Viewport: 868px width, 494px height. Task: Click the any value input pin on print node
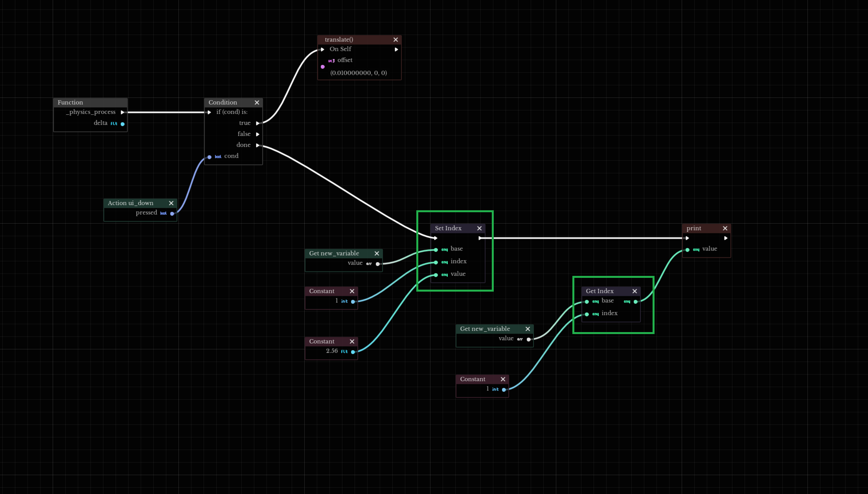tap(687, 250)
